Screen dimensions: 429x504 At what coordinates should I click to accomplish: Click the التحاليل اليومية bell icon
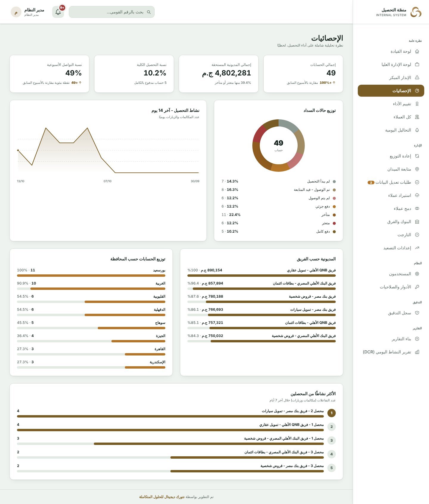click(417, 130)
